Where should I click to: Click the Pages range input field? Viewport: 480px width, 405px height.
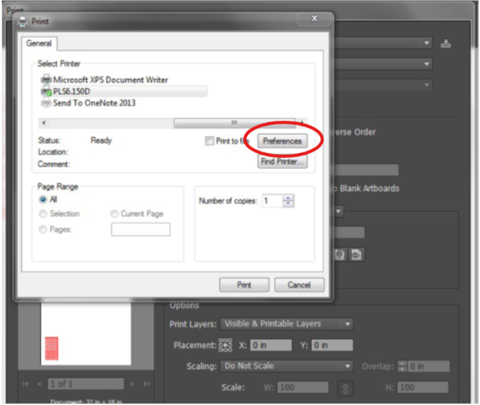click(x=141, y=229)
